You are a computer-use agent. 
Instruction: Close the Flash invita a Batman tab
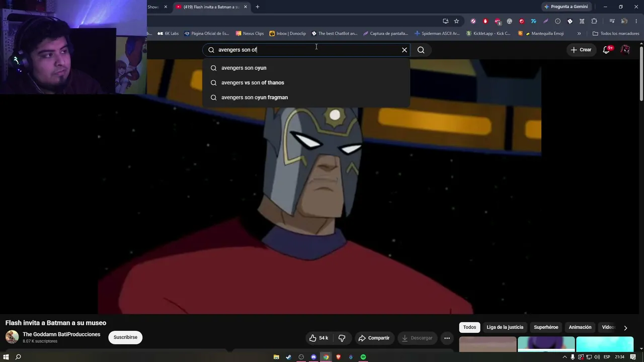click(246, 7)
